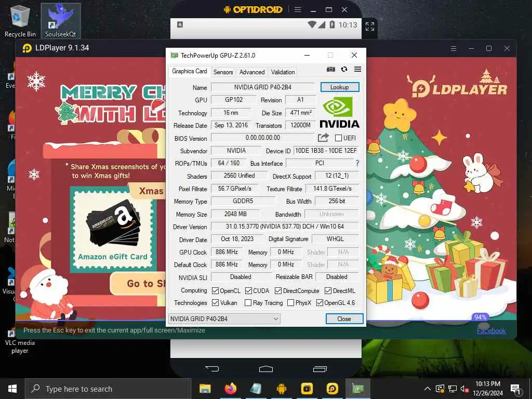
Task: Click the GPU-Z taskbar icon
Action: pos(357,389)
